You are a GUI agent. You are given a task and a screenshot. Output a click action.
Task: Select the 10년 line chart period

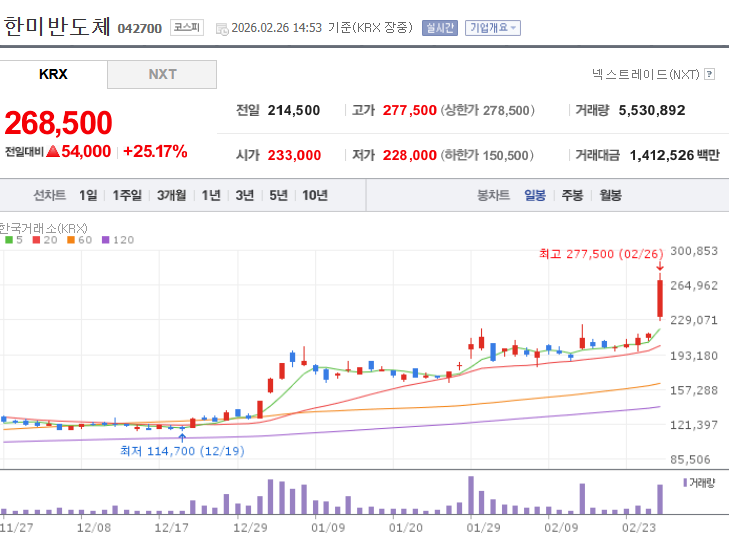point(315,195)
